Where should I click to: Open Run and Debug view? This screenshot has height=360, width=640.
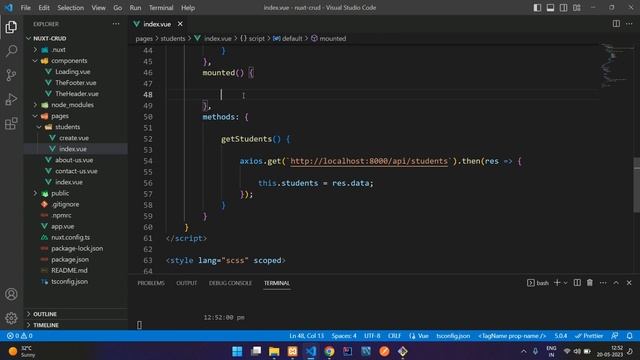11,99
